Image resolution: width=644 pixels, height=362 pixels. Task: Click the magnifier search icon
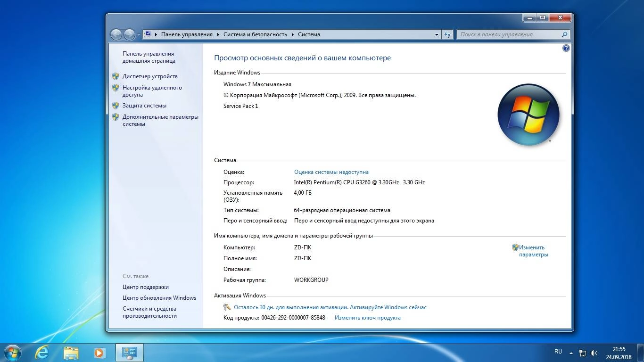564,34
